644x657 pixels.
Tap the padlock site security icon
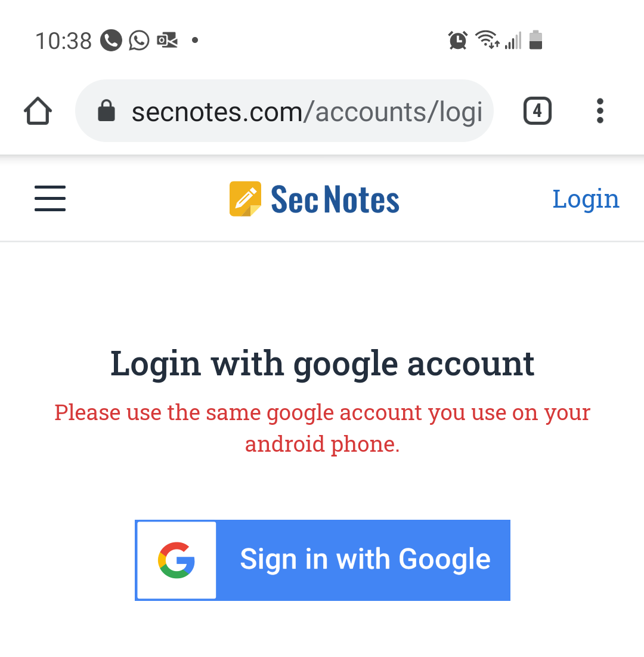(106, 110)
